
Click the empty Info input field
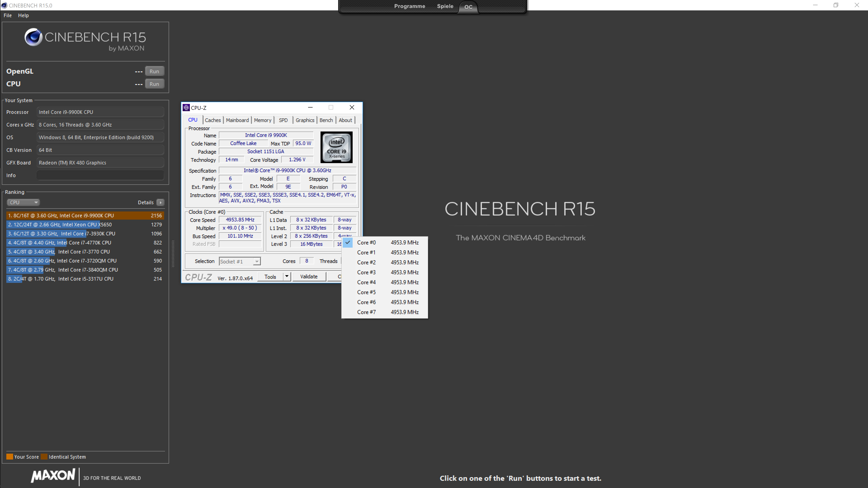[x=100, y=175]
